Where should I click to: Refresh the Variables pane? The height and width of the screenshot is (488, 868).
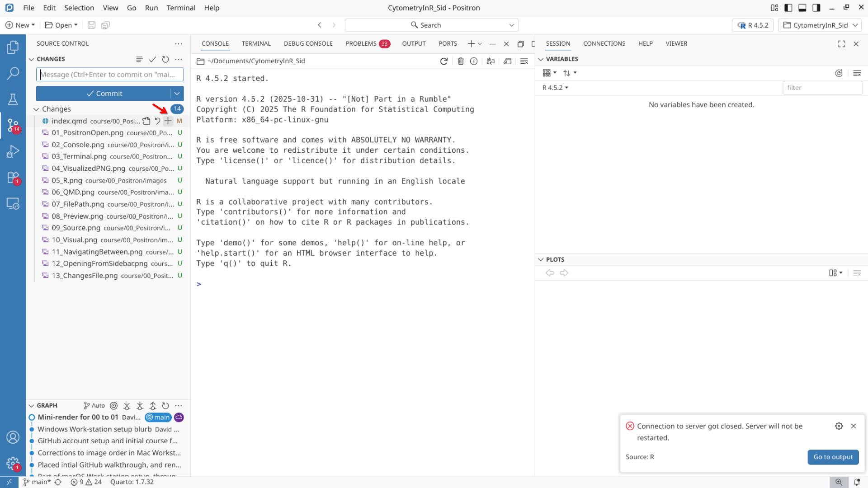tap(839, 73)
